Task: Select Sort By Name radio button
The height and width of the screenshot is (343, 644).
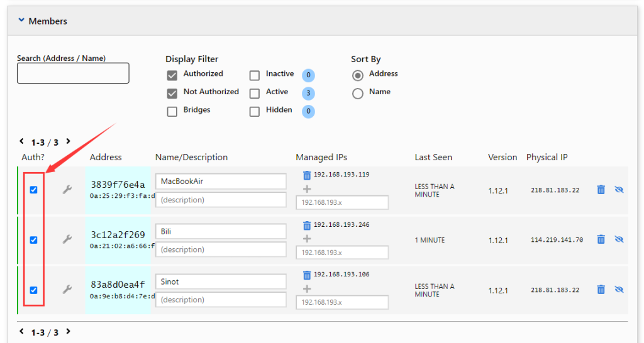Action: pos(358,94)
